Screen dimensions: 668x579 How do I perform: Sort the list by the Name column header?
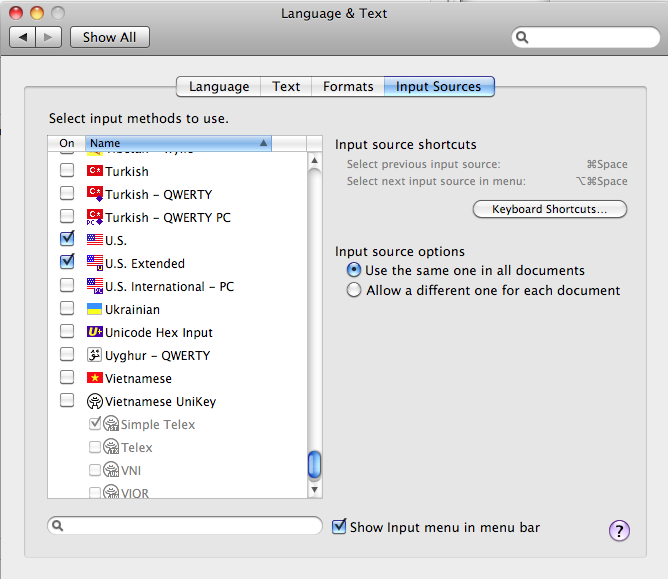179,143
